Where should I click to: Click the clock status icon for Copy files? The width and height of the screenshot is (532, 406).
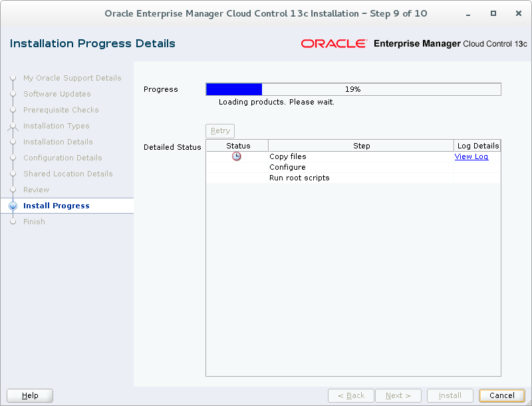coord(237,156)
